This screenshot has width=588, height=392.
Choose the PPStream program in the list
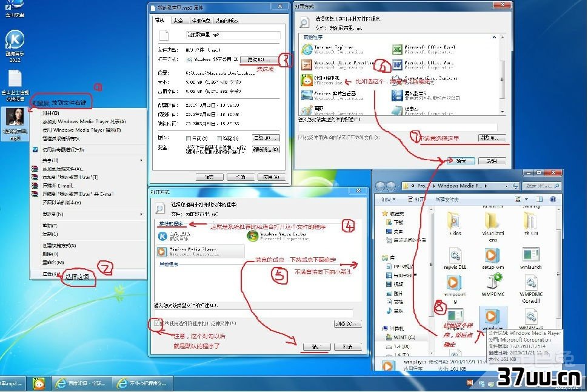[322, 80]
